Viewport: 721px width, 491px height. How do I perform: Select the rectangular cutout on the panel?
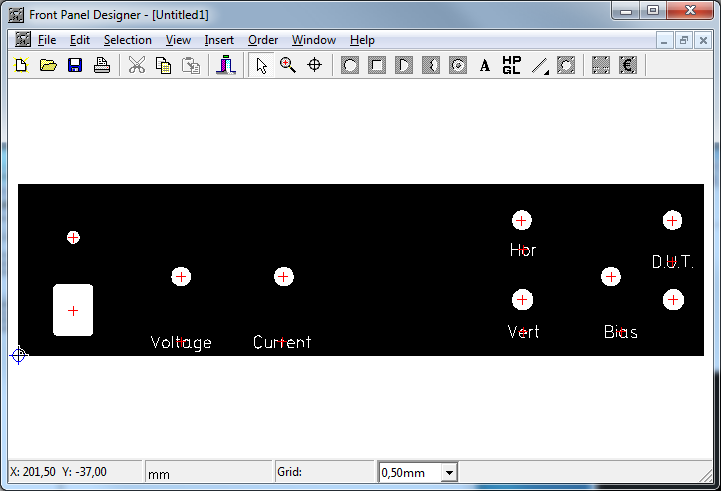pyautogui.click(x=73, y=310)
